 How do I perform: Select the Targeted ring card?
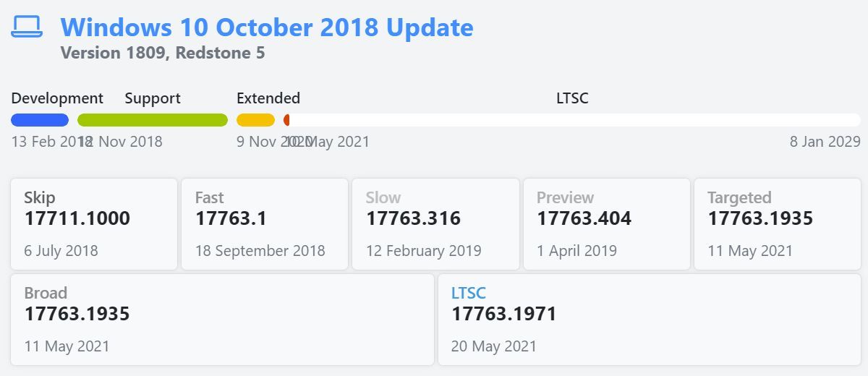tap(777, 224)
